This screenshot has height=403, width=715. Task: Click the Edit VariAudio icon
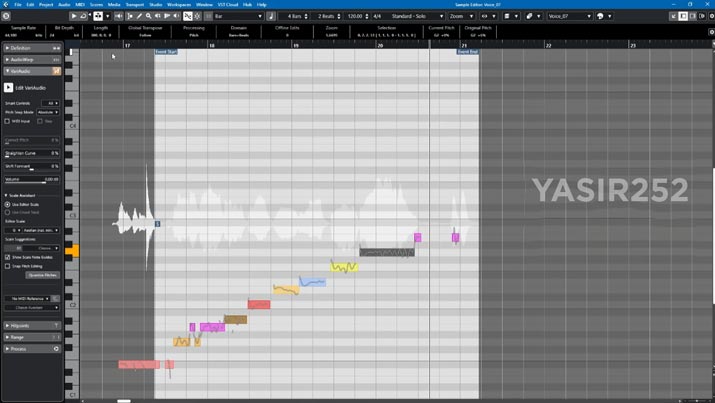pyautogui.click(x=8, y=88)
